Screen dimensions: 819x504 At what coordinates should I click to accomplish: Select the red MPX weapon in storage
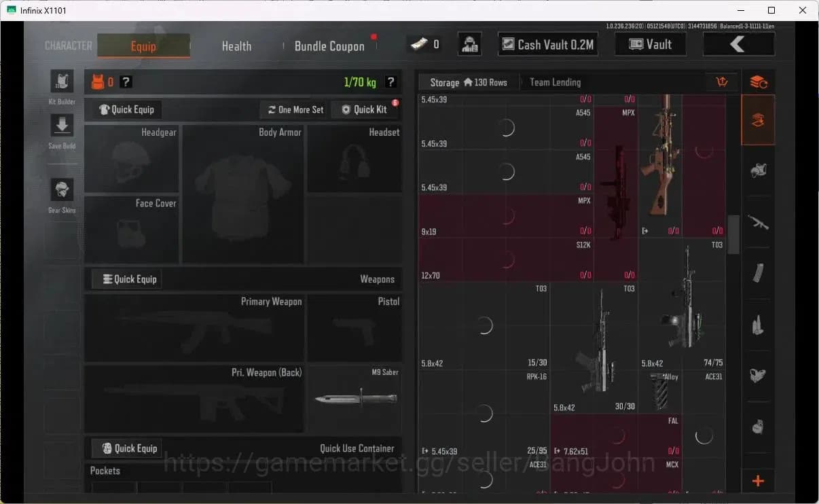[616, 193]
